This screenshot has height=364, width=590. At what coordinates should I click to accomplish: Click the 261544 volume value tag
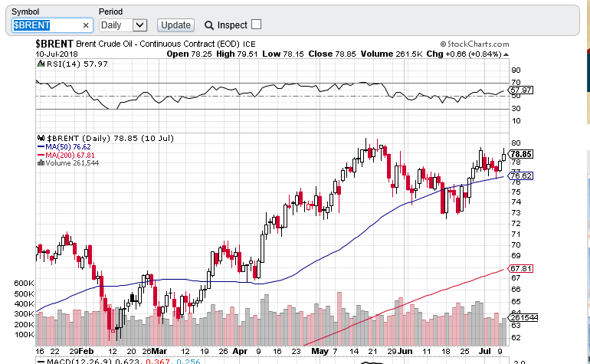point(523,318)
